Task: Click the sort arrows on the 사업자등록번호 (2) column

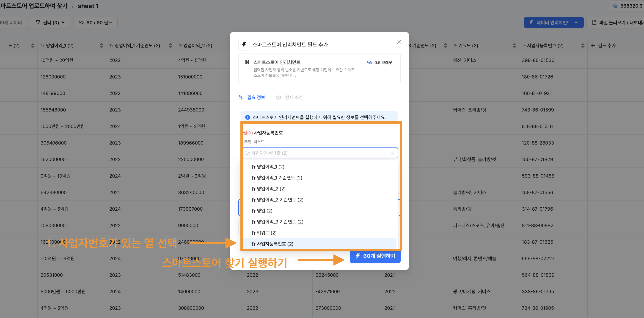Action: [583, 45]
